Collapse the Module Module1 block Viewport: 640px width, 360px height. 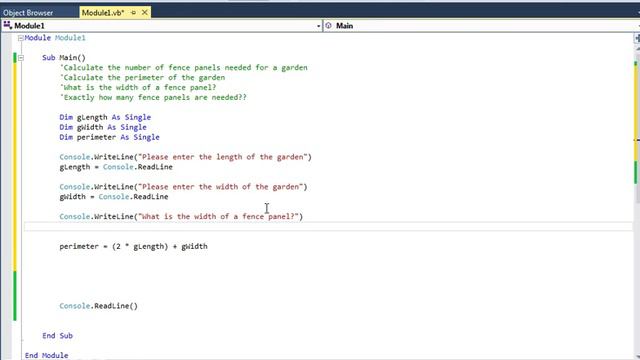[x=20, y=38]
